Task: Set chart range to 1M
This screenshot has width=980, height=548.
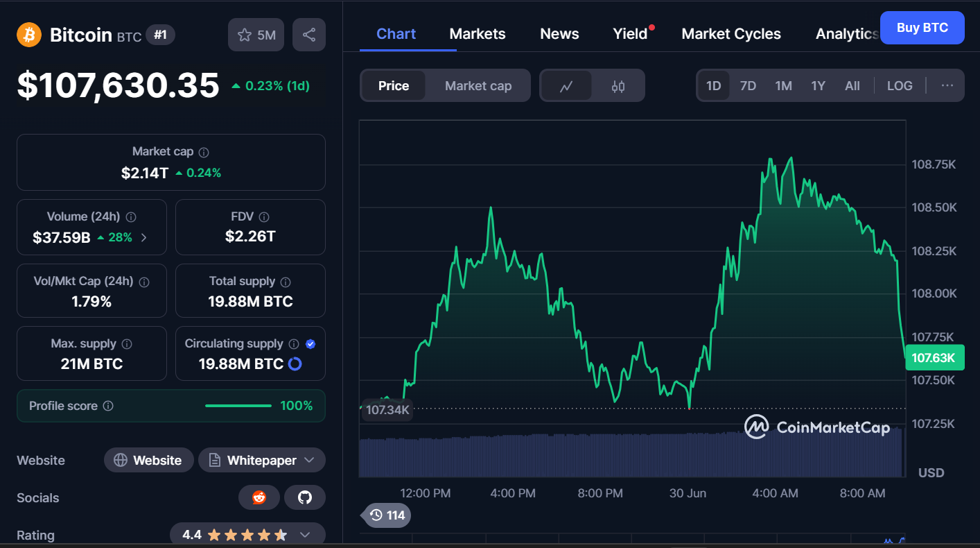Action: (x=783, y=86)
